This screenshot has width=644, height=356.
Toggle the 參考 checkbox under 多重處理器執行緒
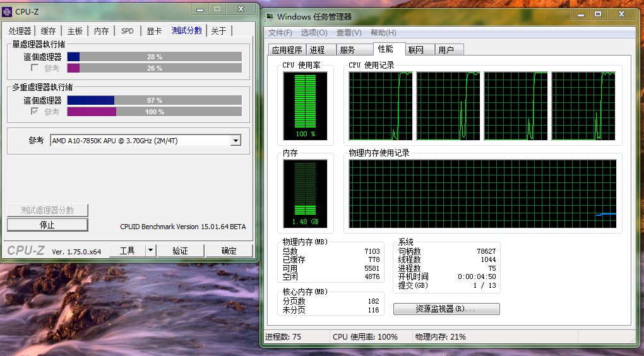pos(35,112)
